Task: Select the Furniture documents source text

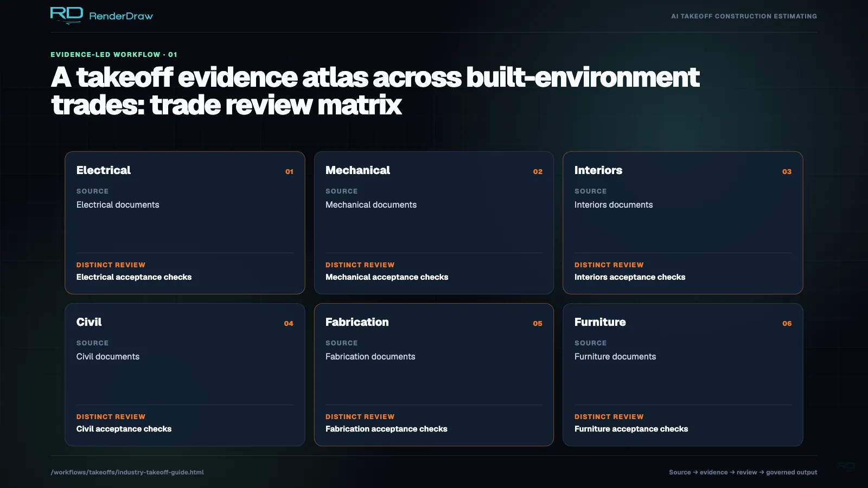Action: (615, 356)
